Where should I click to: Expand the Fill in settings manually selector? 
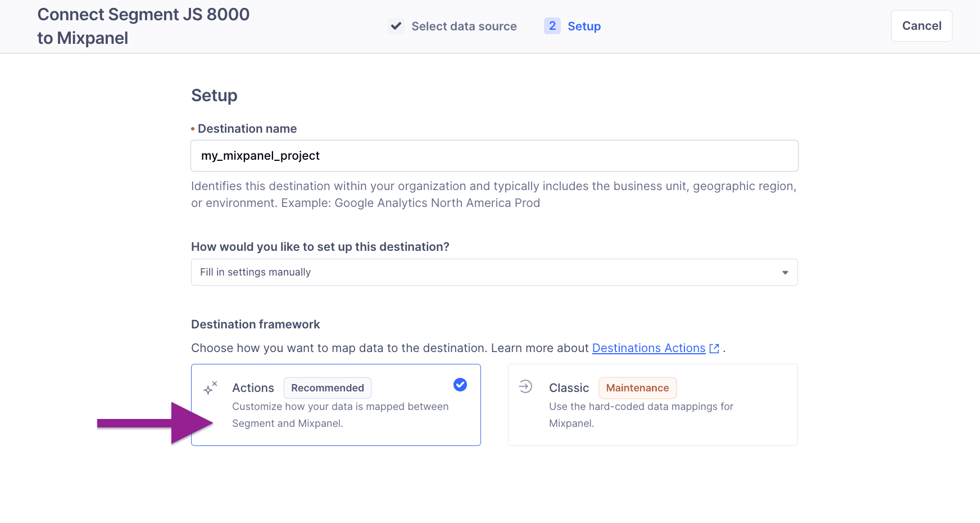tap(494, 272)
